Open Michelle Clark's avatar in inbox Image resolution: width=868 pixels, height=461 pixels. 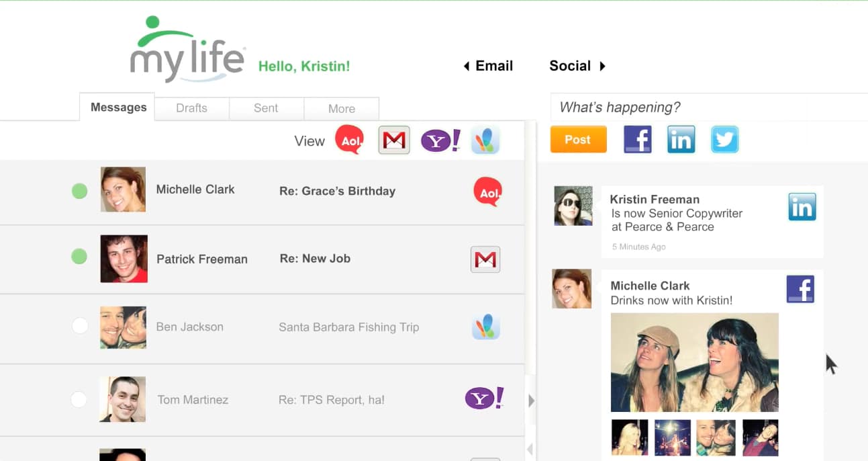[123, 190]
